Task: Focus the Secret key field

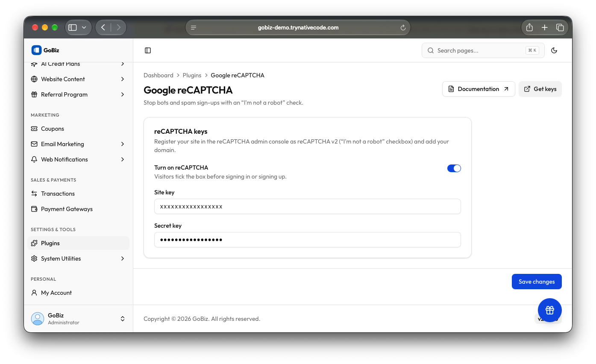Action: tap(308, 240)
